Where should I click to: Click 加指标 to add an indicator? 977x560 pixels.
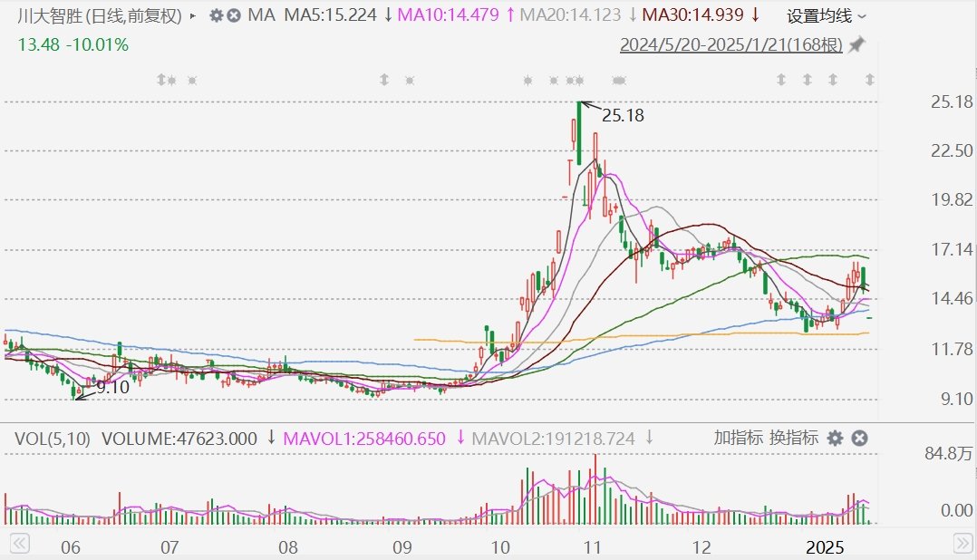point(739,439)
